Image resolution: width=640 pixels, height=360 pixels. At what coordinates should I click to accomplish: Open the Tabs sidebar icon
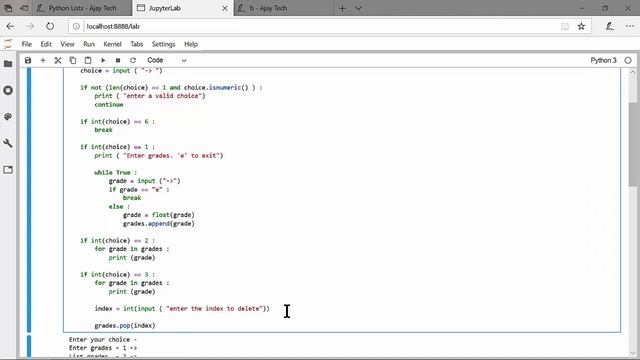(x=8, y=170)
